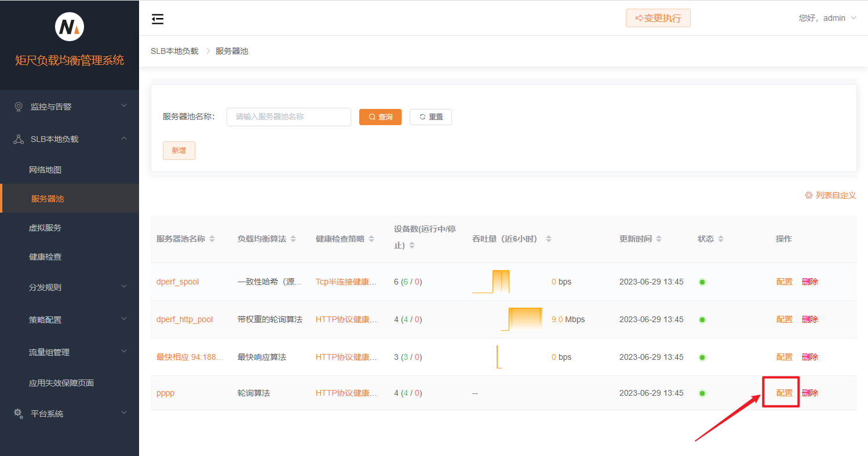Click the 变更执行 button
Screen dimensions: 868x456
[x=658, y=18]
